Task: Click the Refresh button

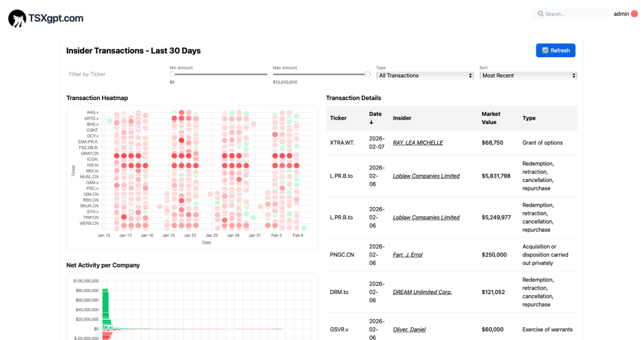Action: point(555,50)
